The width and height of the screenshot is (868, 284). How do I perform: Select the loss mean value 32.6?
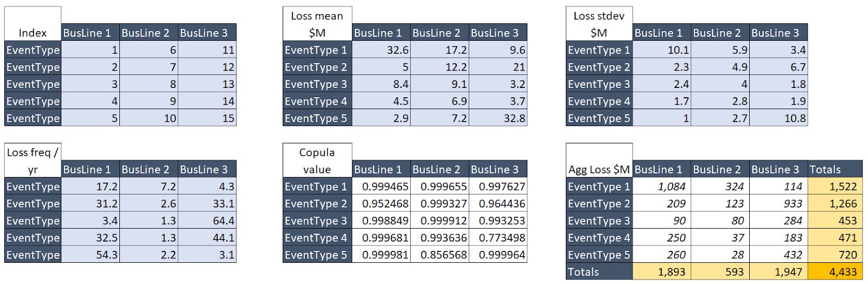pos(381,50)
